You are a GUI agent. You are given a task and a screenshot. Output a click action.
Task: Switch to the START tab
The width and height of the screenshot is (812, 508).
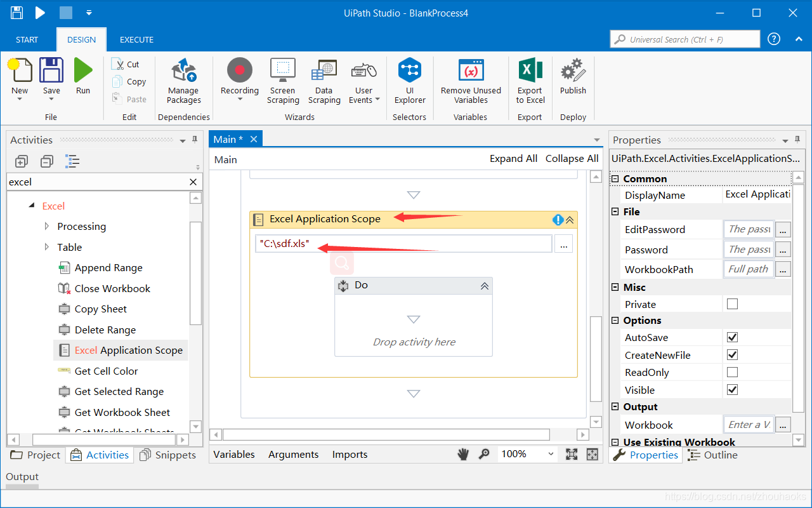tap(27, 39)
